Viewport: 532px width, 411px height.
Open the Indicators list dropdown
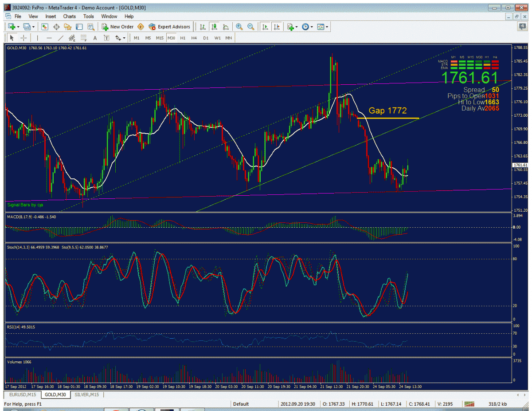(x=292, y=27)
